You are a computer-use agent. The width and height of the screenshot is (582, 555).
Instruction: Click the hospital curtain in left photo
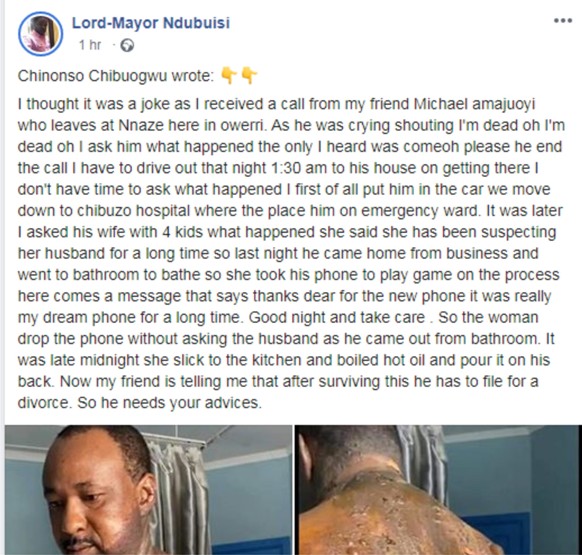(x=178, y=494)
